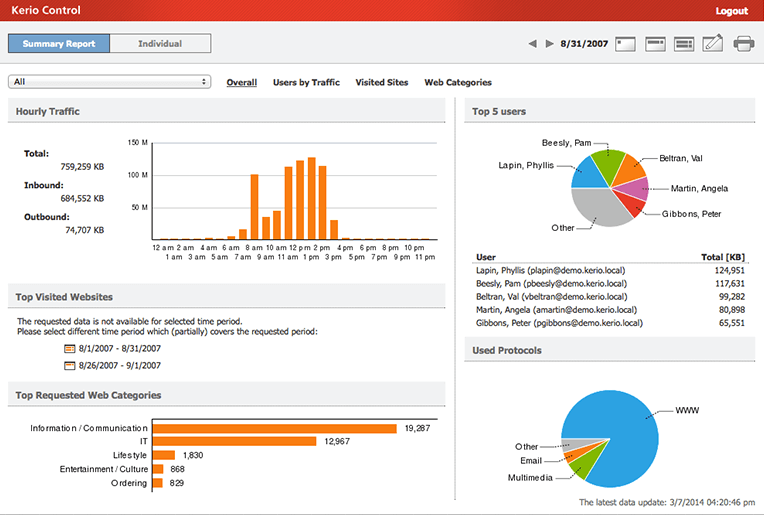This screenshot has height=515, width=764.
Task: Go to previous date with left arrow
Action: pos(533,44)
